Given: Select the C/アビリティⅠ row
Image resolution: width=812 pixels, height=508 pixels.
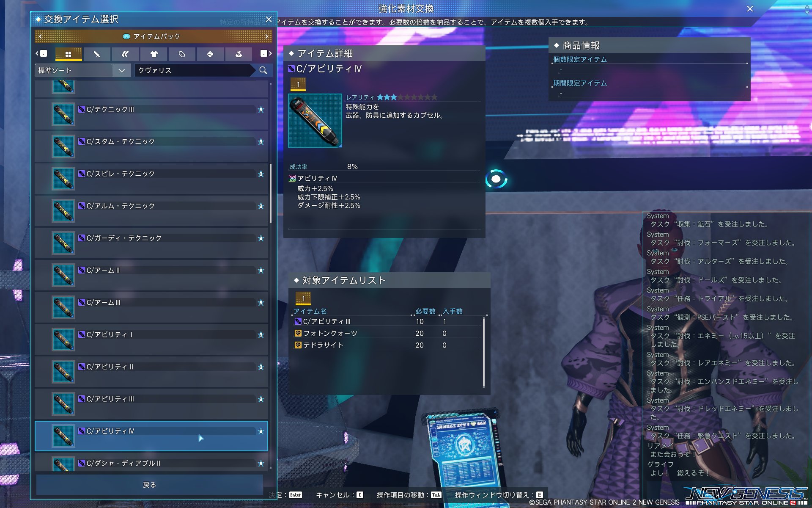Looking at the screenshot, I should point(151,340).
